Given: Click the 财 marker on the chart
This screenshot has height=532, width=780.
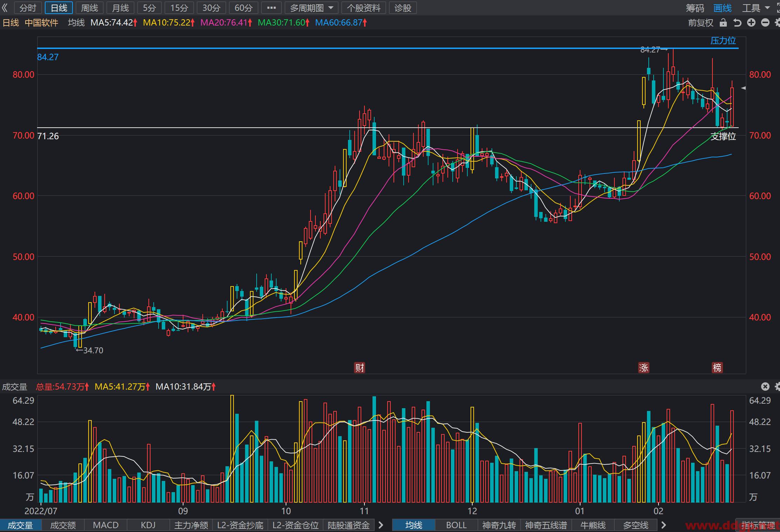Looking at the screenshot, I should [360, 368].
